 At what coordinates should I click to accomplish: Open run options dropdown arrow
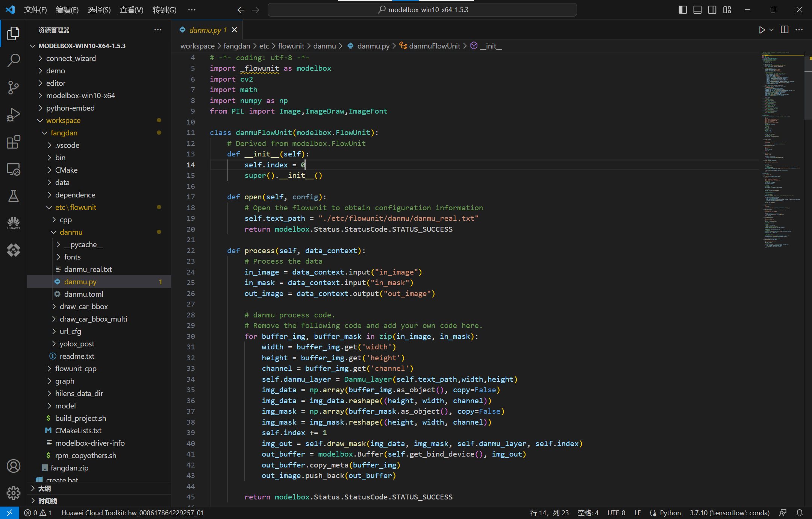pyautogui.click(x=771, y=30)
